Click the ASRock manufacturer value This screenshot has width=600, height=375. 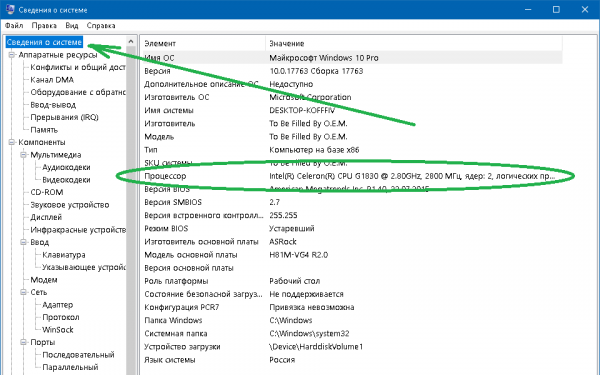point(283,241)
